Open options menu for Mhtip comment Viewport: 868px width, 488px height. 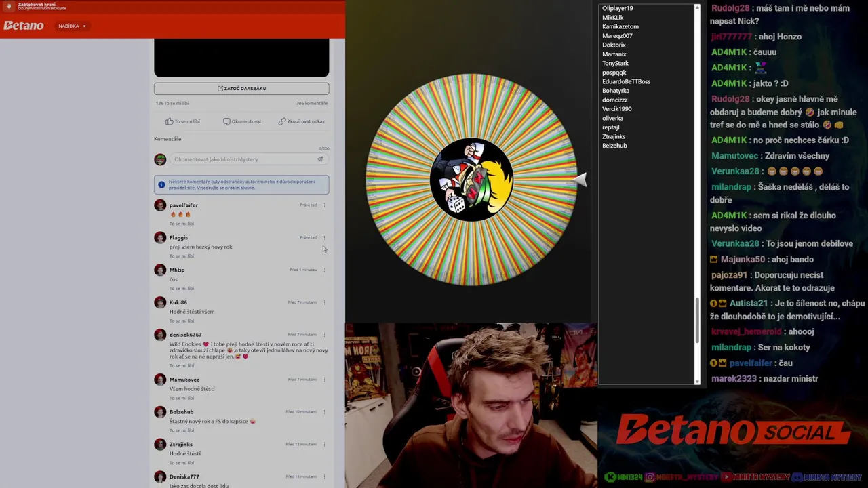pyautogui.click(x=324, y=270)
